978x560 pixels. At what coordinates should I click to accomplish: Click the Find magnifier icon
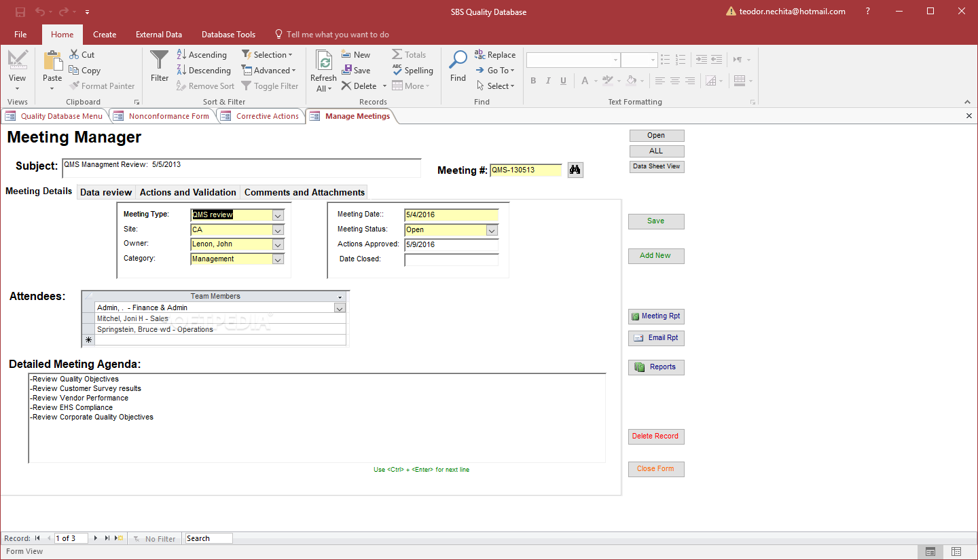click(x=458, y=60)
